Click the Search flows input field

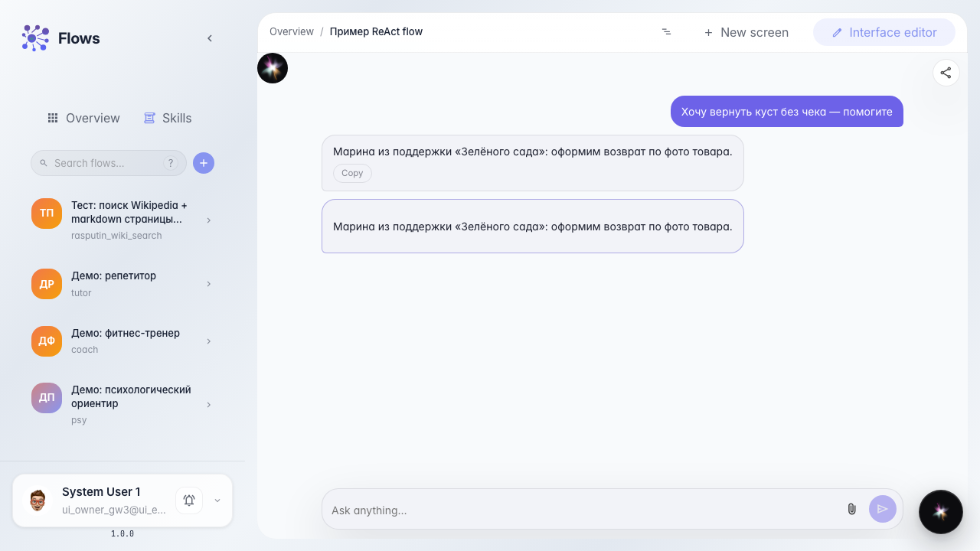click(109, 163)
